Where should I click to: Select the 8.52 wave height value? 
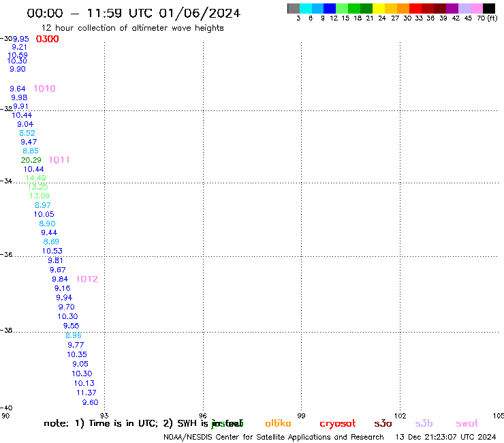click(27, 133)
